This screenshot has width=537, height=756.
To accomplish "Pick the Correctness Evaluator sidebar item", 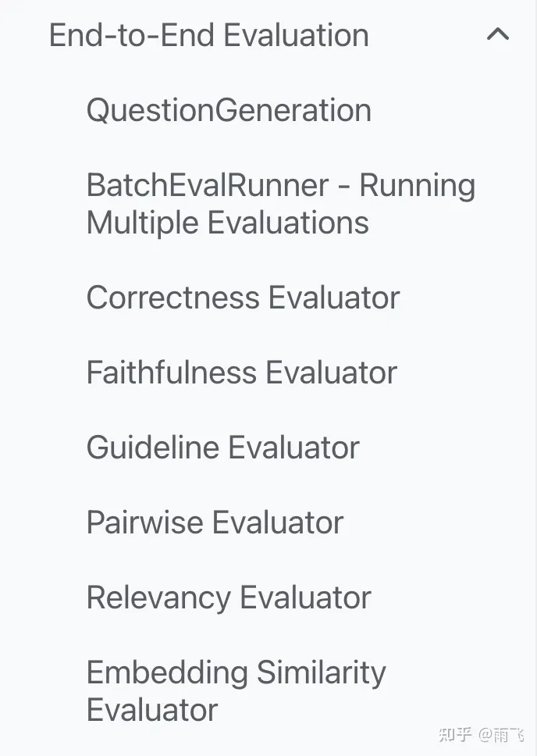I will 243,298.
